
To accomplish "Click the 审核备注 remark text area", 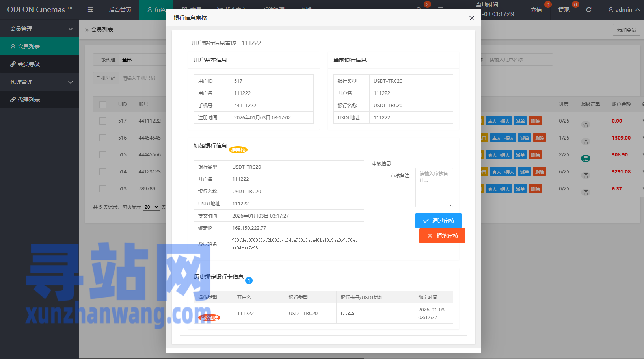I will (x=434, y=188).
